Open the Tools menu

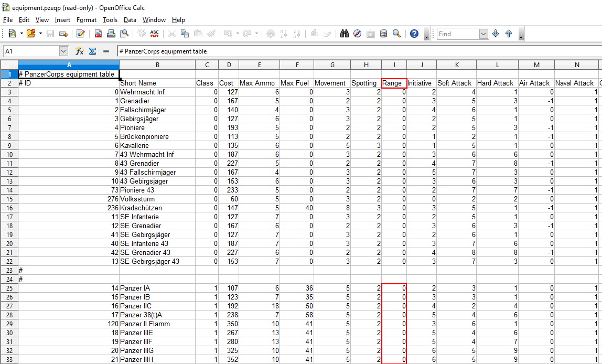(x=110, y=20)
